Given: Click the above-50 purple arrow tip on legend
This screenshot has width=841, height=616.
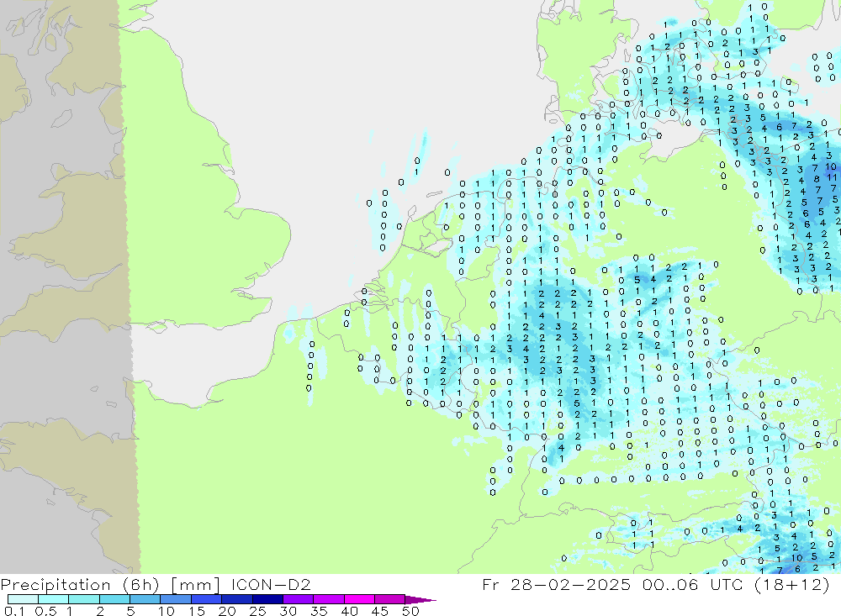Looking at the screenshot, I should (x=421, y=600).
